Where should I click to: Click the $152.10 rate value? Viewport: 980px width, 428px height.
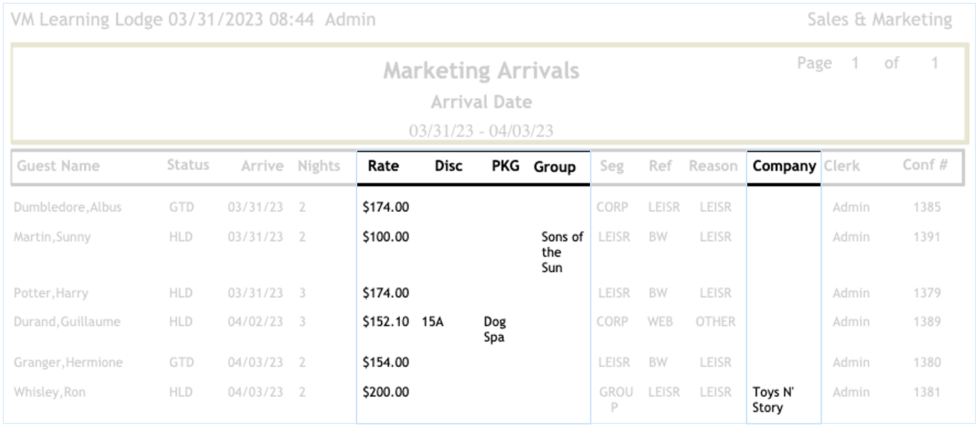tap(386, 321)
